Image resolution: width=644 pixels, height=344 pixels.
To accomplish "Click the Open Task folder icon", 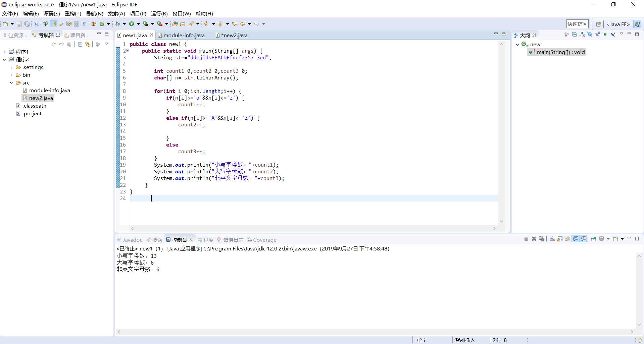I will coord(183,24).
